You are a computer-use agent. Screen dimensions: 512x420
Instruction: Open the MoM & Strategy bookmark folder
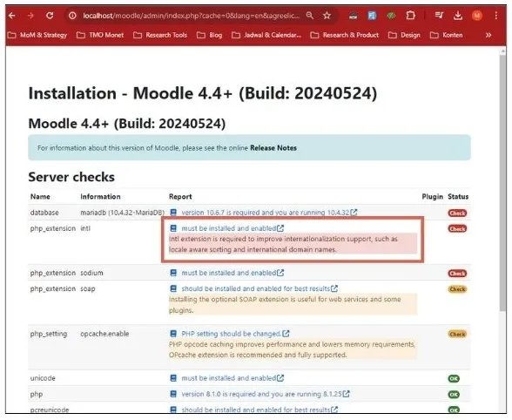point(37,35)
